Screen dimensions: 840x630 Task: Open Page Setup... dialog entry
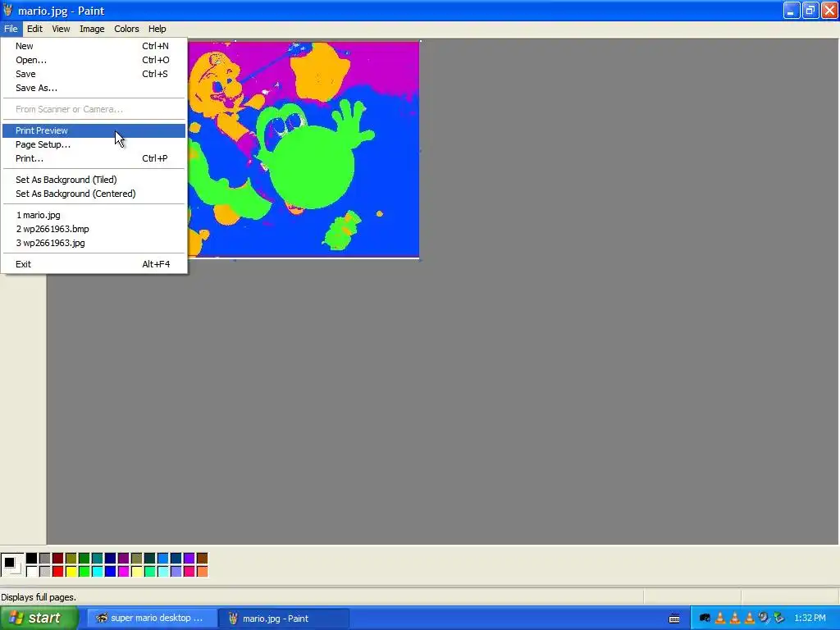click(x=94, y=144)
